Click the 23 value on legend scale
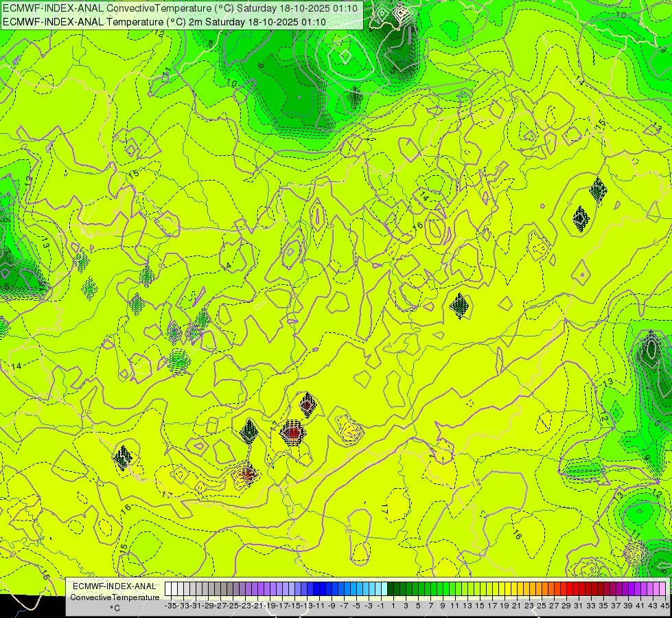The image size is (672, 618). coord(530,606)
